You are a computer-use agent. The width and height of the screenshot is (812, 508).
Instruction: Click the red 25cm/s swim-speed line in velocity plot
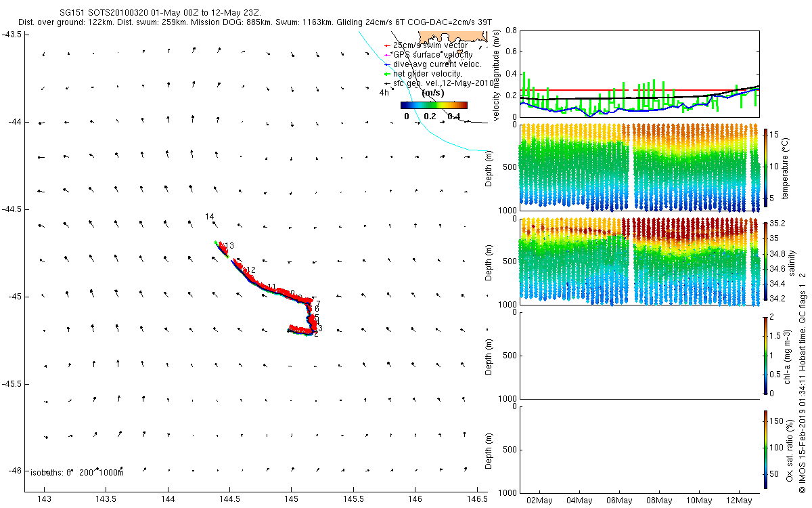[x=639, y=90]
